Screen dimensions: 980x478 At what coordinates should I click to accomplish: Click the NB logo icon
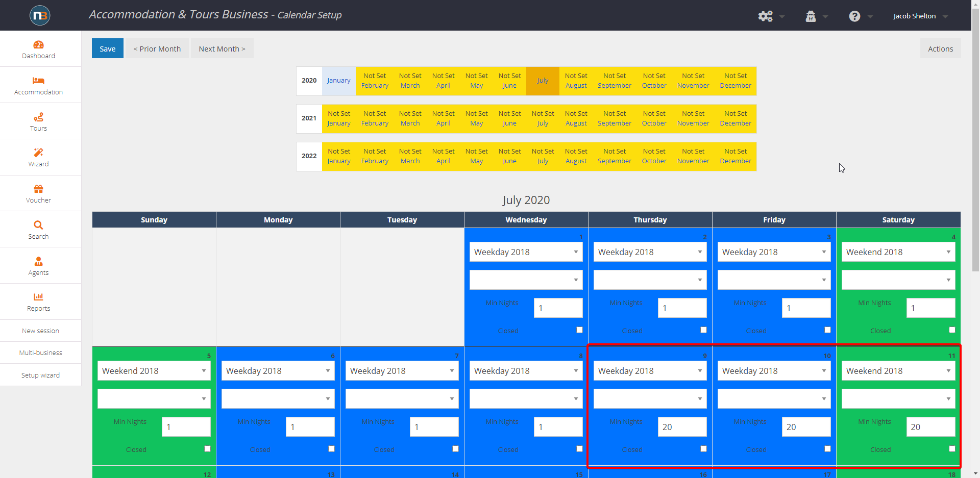tap(39, 15)
